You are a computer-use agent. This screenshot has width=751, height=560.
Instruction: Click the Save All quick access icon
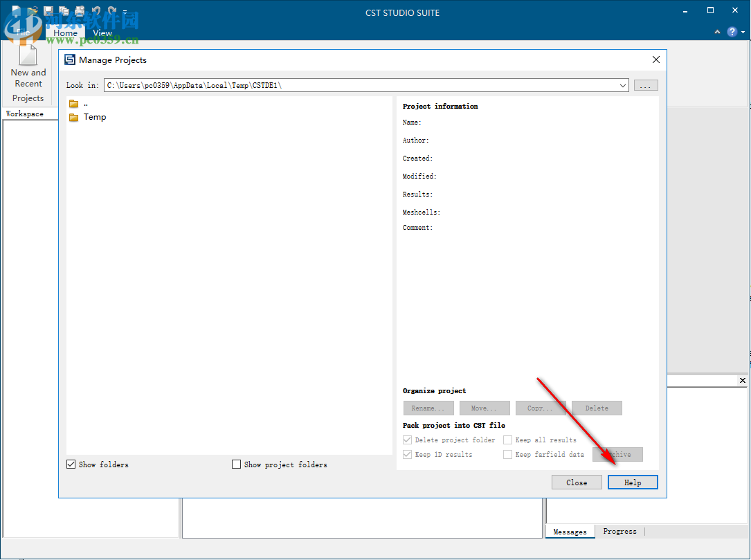tap(64, 10)
